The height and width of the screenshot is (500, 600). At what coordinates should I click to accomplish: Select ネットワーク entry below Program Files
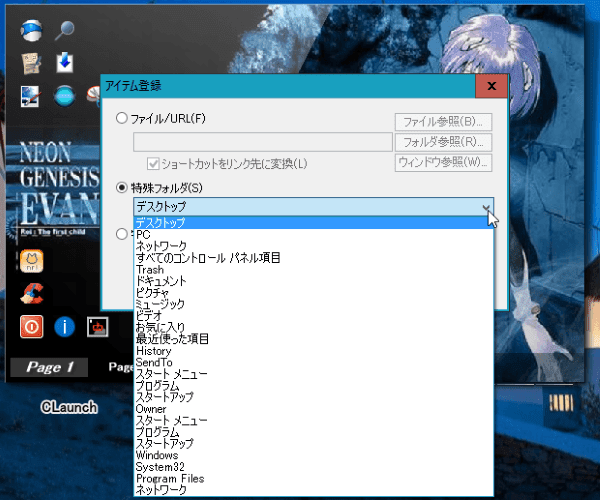(313, 490)
